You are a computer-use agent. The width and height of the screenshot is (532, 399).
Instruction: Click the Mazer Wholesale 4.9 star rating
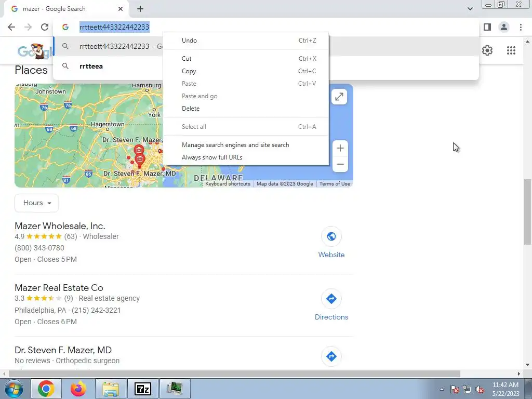[44, 236]
